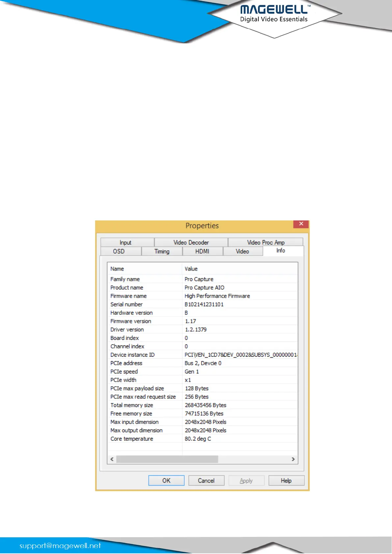The image size is (392, 554).
Task: Select the Serial number row
Action: tap(203, 304)
